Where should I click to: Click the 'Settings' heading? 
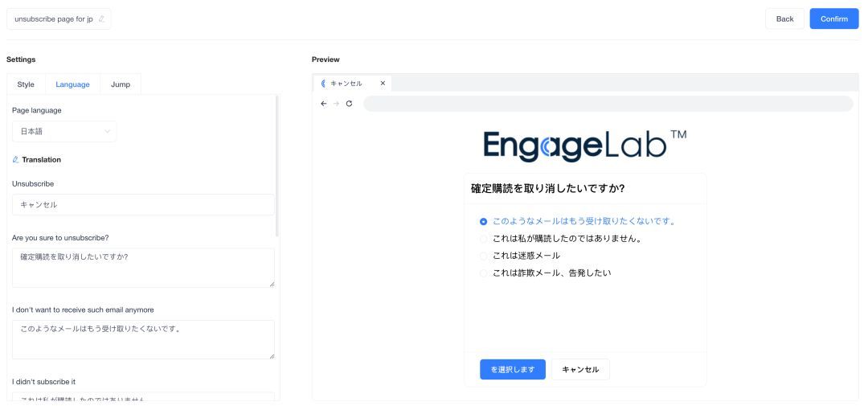21,59
